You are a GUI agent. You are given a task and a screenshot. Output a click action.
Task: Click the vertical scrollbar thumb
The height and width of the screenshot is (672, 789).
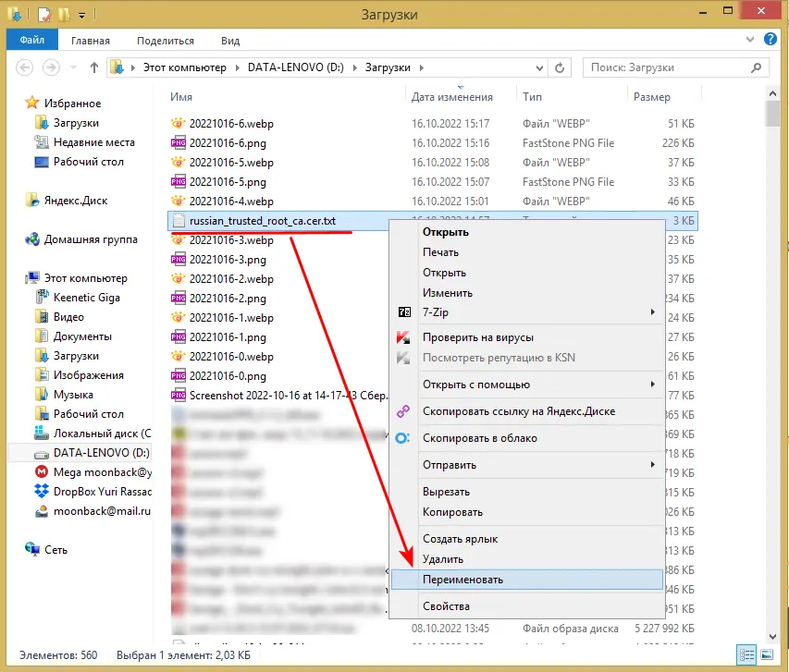pos(772,115)
